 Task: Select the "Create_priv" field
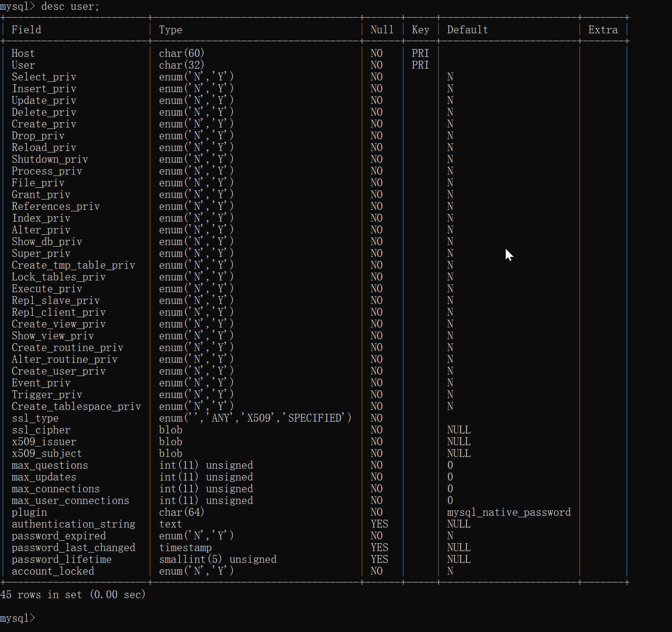coord(44,124)
